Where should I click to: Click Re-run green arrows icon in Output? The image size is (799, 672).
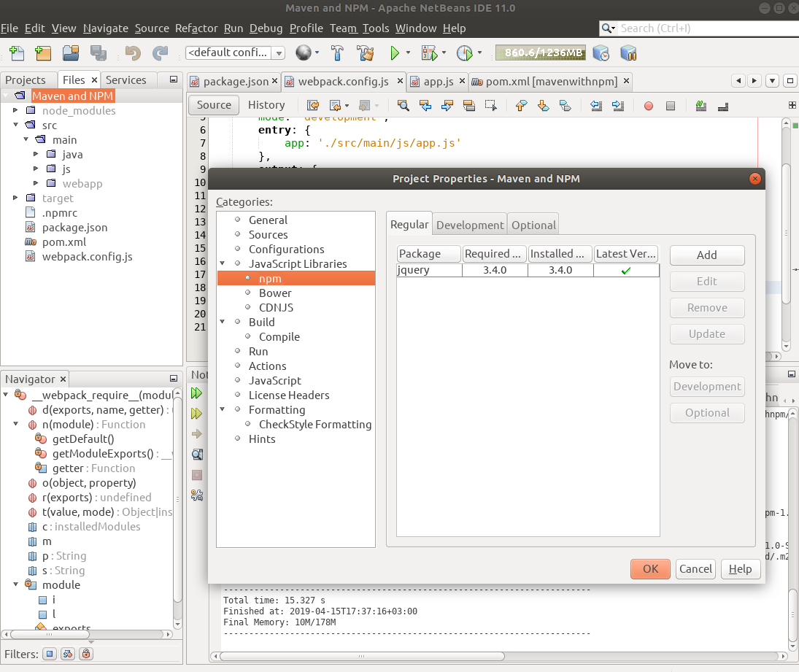(x=197, y=393)
